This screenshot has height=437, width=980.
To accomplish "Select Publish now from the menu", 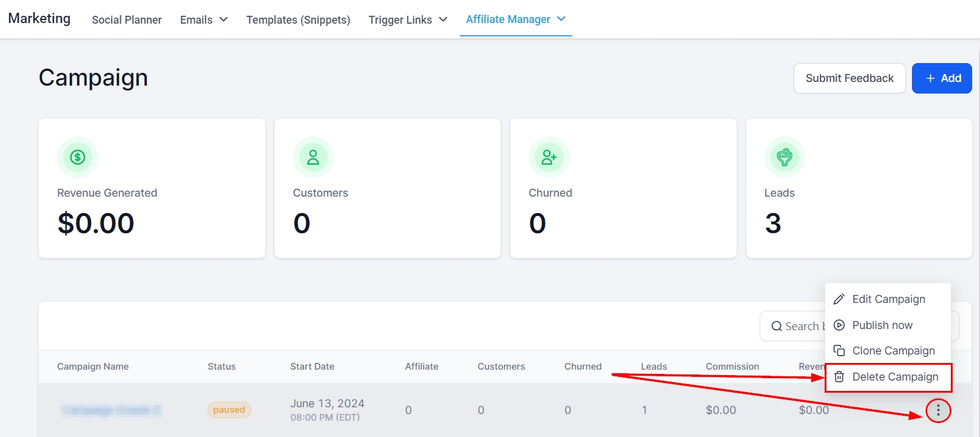I will [x=882, y=325].
